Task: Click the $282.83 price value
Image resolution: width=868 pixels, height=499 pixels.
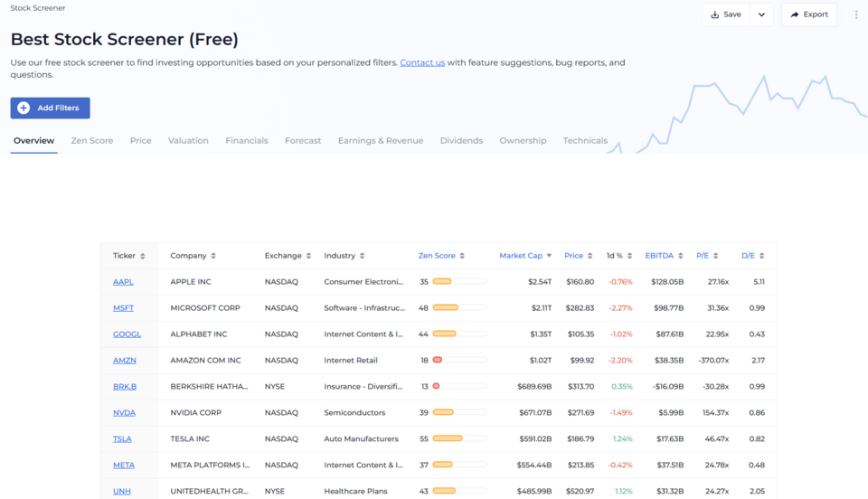Action: (x=580, y=308)
